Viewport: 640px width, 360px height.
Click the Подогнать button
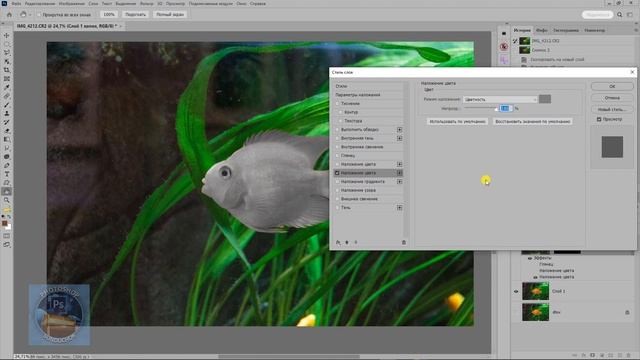(x=135, y=14)
